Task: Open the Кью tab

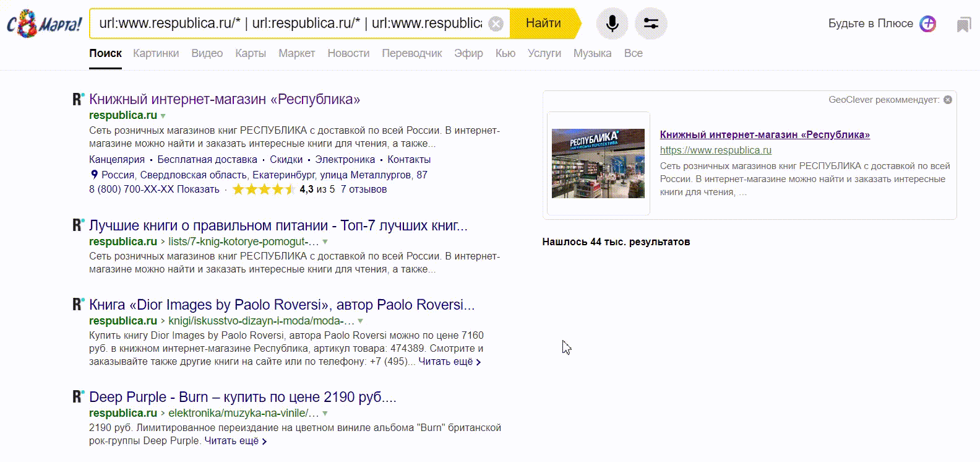Action: click(x=505, y=53)
